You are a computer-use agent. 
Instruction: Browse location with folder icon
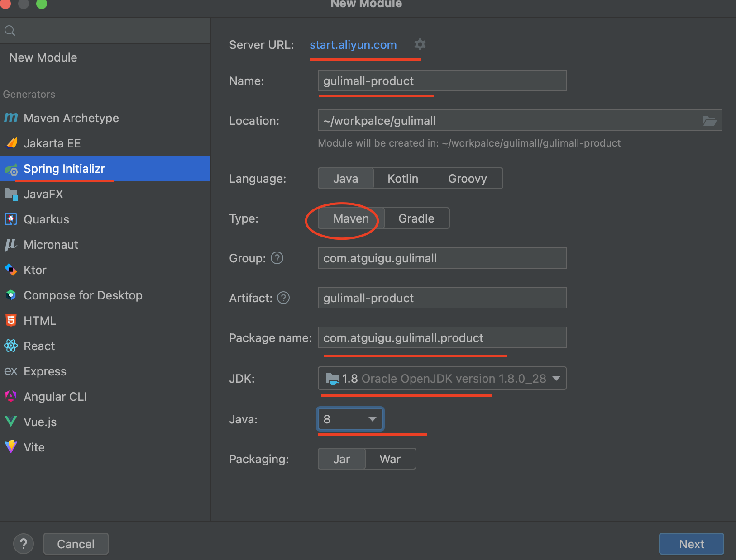point(709,121)
